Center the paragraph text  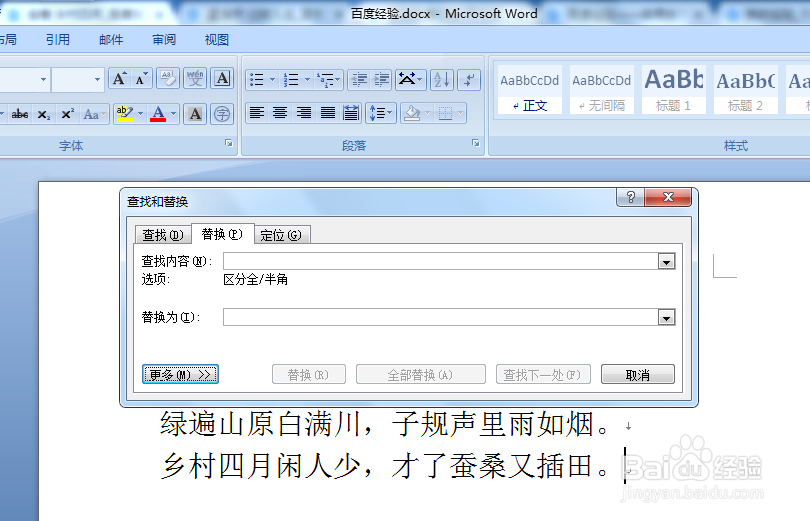pos(280,113)
